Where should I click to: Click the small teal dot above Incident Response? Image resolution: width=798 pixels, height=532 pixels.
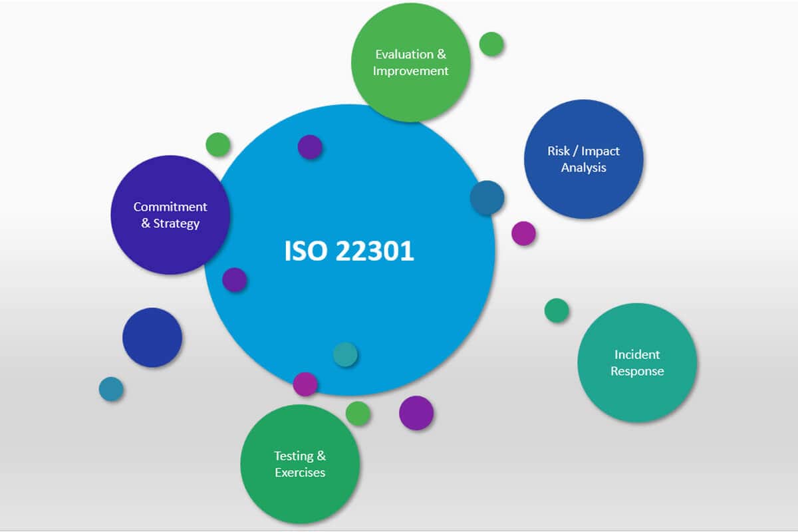(555, 309)
